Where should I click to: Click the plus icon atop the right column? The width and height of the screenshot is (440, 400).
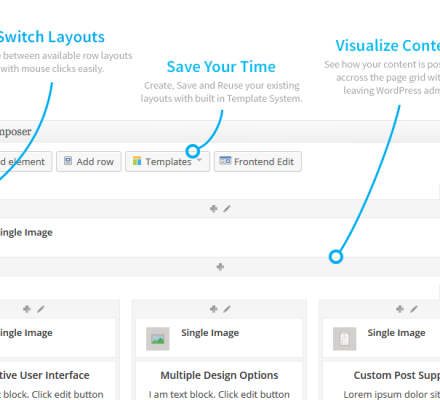(x=400, y=309)
